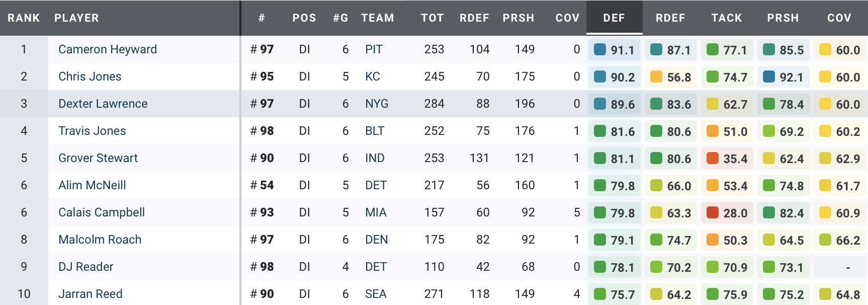The height and width of the screenshot is (305, 868).
Task: Click the TOT snaps column header
Action: click(x=432, y=18)
